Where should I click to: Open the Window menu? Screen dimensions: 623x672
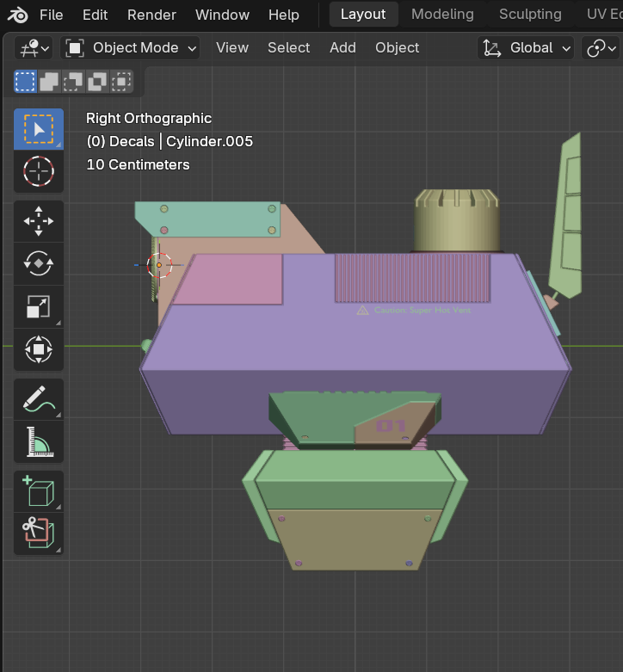coord(222,15)
